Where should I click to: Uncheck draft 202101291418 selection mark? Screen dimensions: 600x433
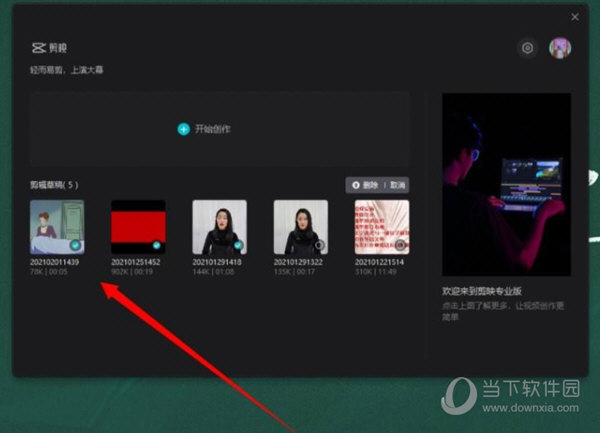pos(238,245)
